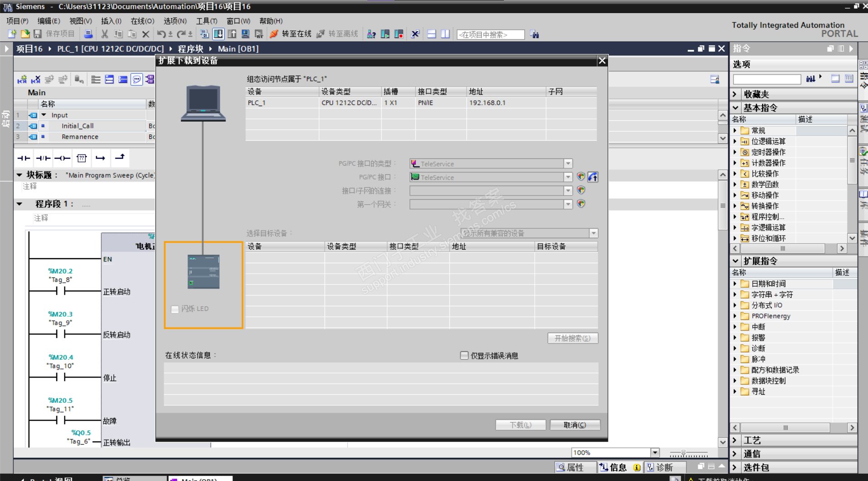The height and width of the screenshot is (481, 868).
Task: Open the 工具(T) menu
Action: click(x=207, y=21)
